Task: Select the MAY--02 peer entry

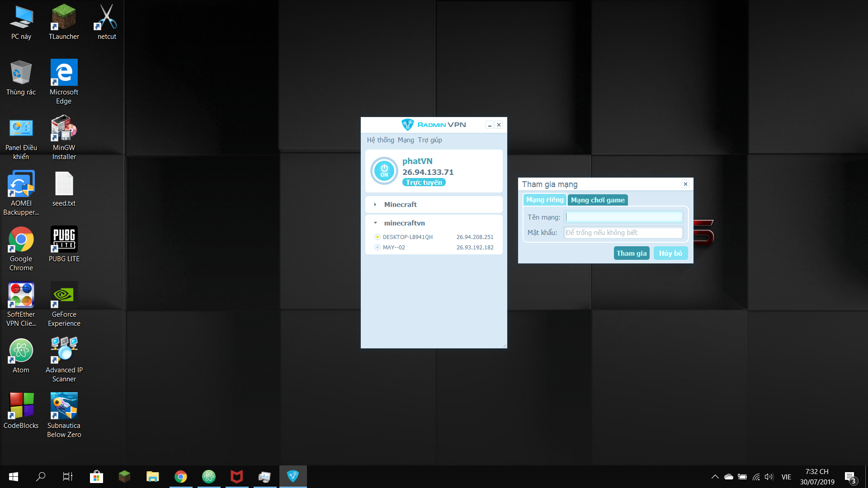Action: [x=394, y=248]
